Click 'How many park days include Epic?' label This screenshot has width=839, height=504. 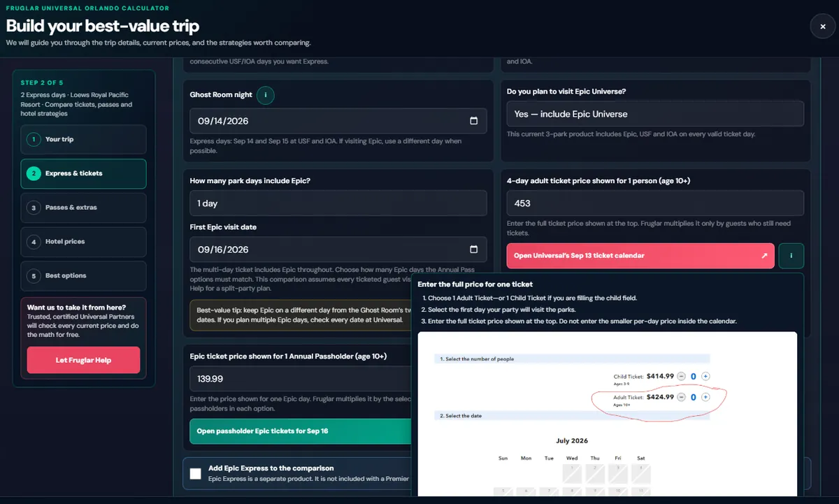(250, 181)
